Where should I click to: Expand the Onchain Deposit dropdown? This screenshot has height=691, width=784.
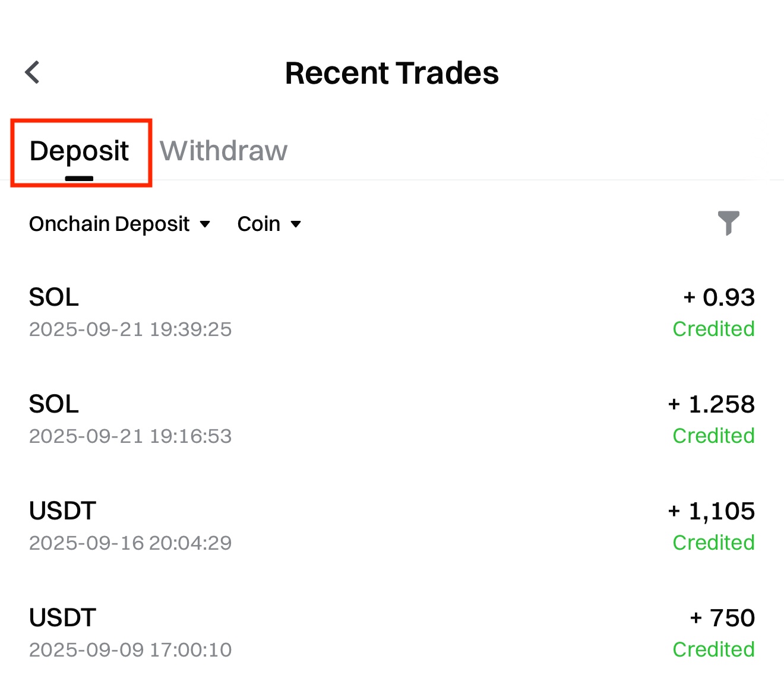pos(119,224)
